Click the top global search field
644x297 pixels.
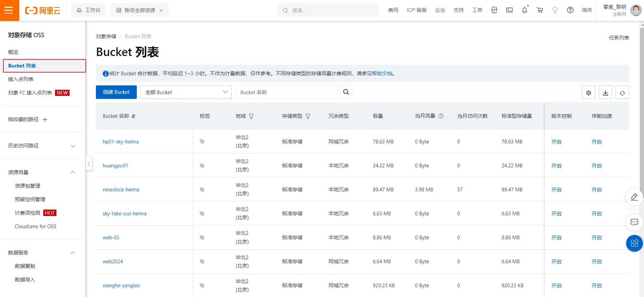pos(328,10)
